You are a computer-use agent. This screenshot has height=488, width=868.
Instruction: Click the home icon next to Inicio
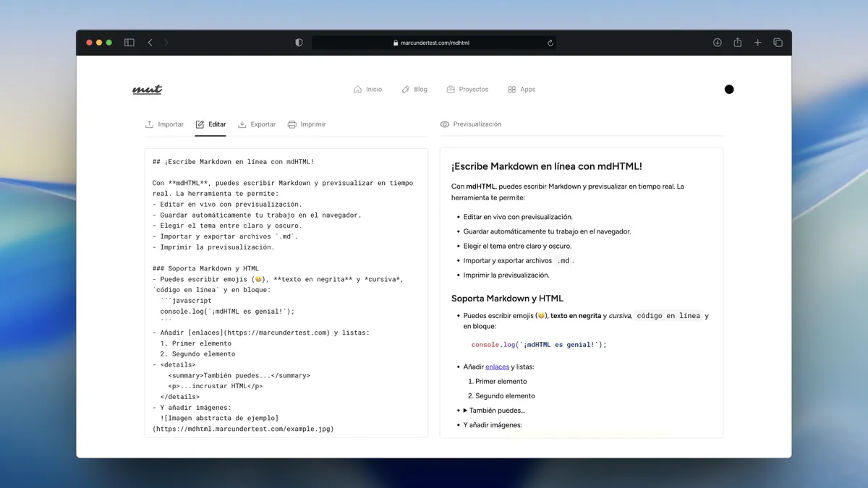coord(357,89)
